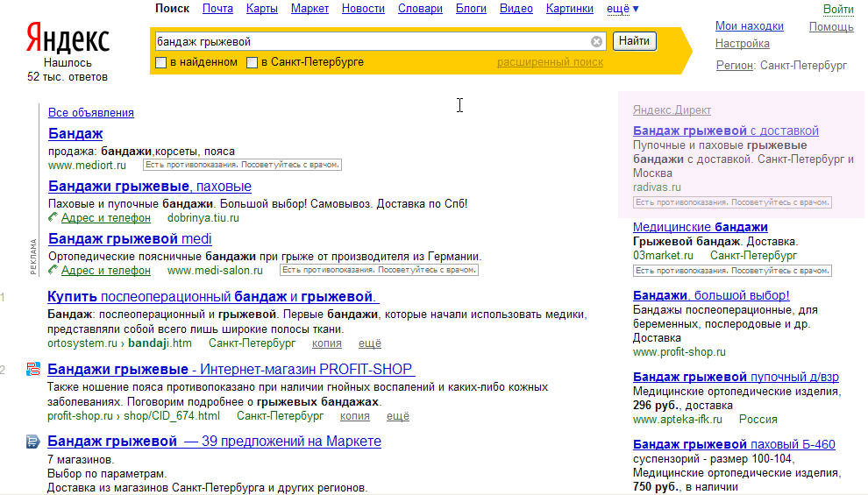Screen dimensions: 868x495
Task: Click the Найти search button
Action: 635,41
